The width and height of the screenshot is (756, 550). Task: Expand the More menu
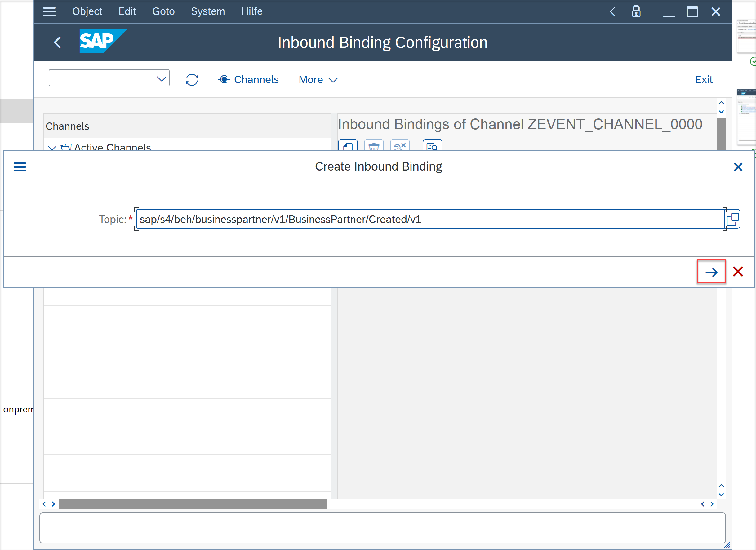tap(318, 79)
